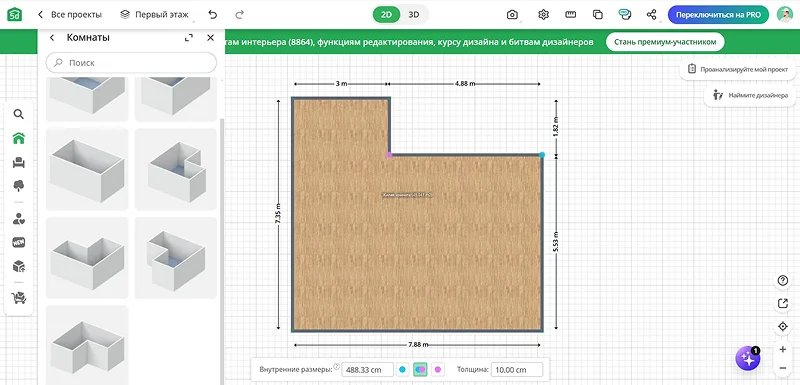Click Наймите дизайнера button
The width and height of the screenshot is (800, 385).
[x=749, y=95]
